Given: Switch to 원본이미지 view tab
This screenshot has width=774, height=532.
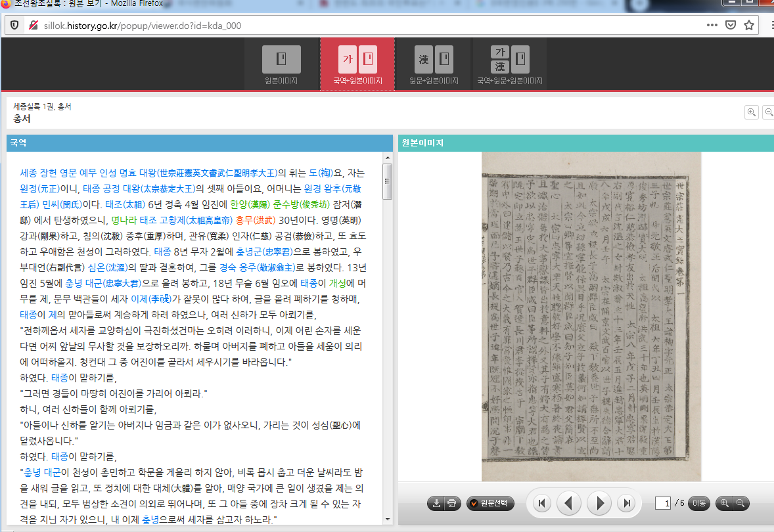Looking at the screenshot, I should 281,64.
